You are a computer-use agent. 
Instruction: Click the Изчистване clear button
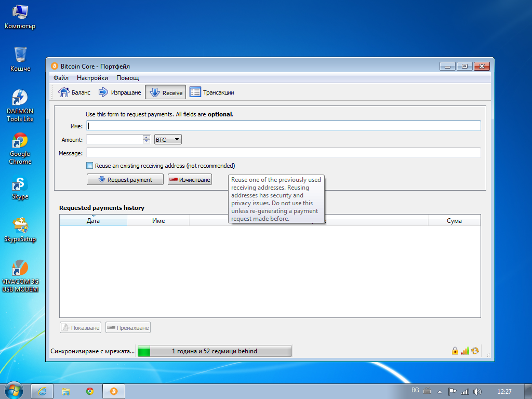[x=190, y=179]
